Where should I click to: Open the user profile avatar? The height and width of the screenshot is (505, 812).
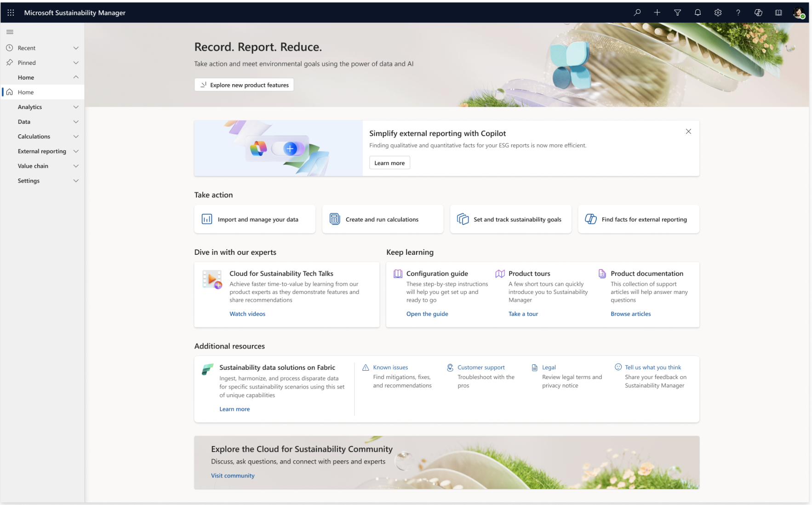799,12
